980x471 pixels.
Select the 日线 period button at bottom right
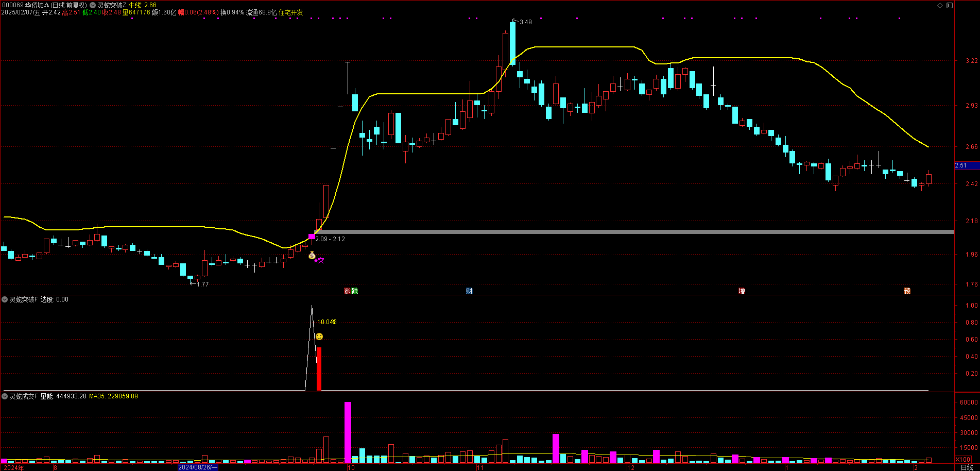967,467
